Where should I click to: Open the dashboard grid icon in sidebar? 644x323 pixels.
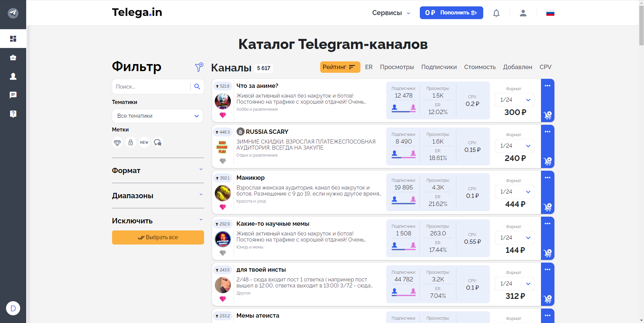tap(13, 39)
